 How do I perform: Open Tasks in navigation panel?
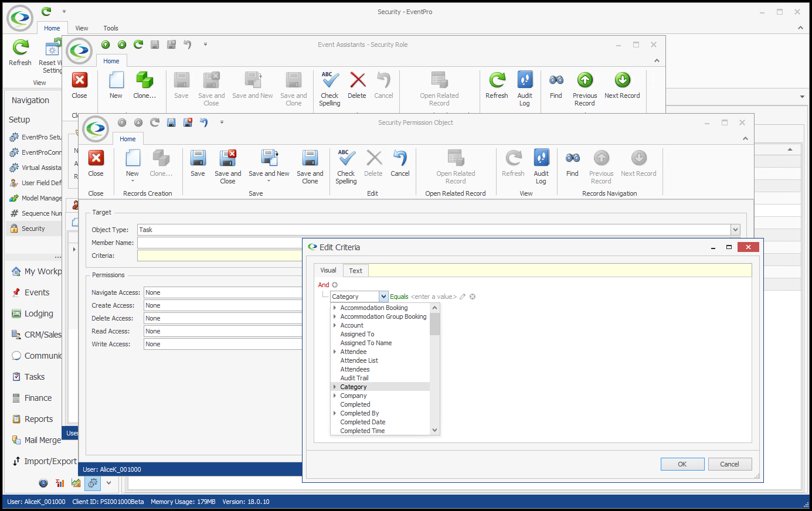pyautogui.click(x=35, y=377)
